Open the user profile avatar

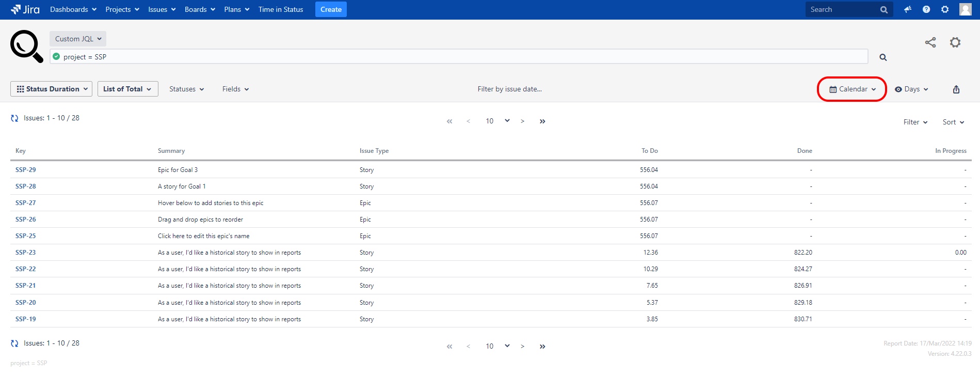(x=965, y=9)
